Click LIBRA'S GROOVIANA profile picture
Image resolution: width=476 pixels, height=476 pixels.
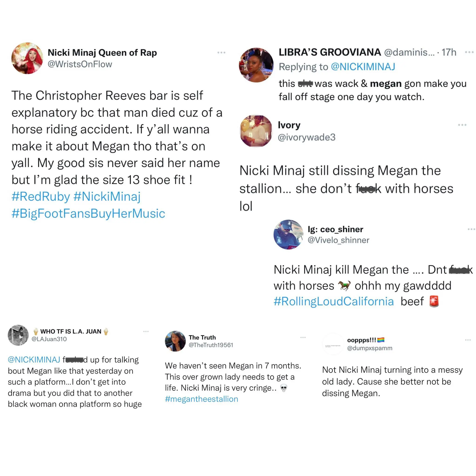[x=256, y=65]
